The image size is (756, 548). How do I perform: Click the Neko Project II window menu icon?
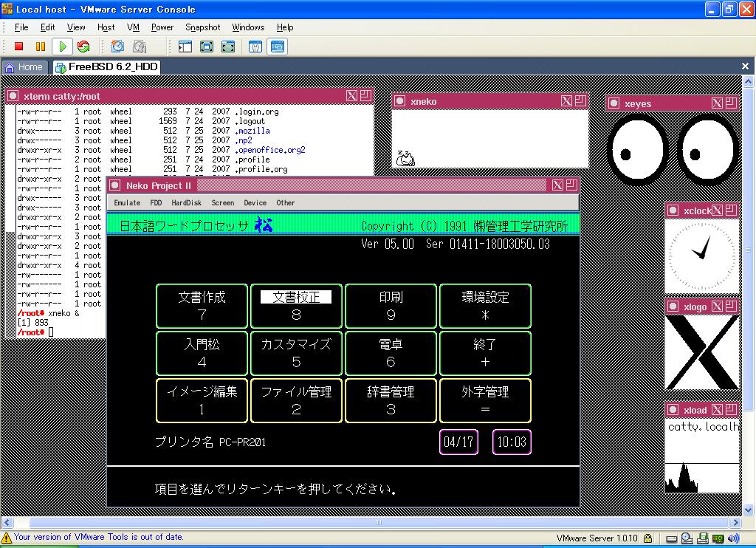[x=114, y=185]
